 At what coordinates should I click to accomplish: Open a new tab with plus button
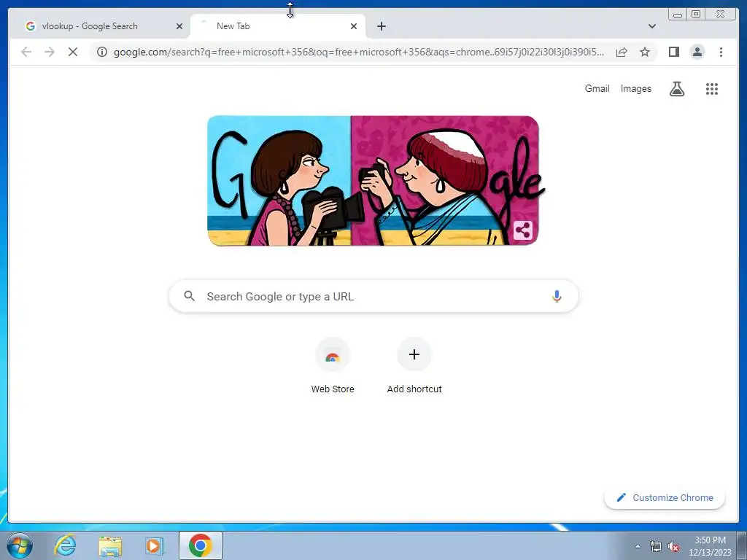pyautogui.click(x=381, y=26)
